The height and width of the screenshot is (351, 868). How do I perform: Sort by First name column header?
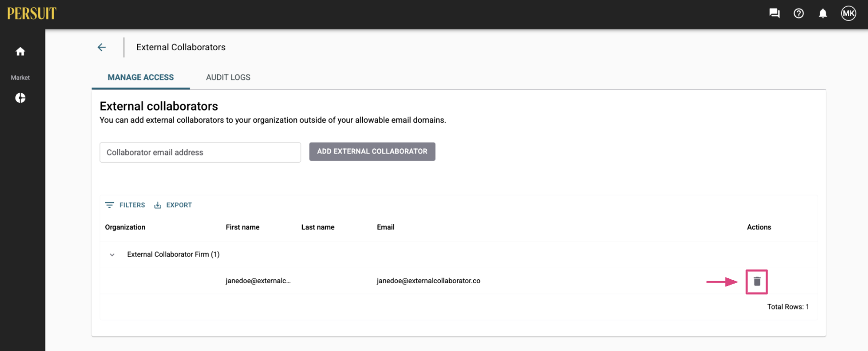pyautogui.click(x=243, y=227)
